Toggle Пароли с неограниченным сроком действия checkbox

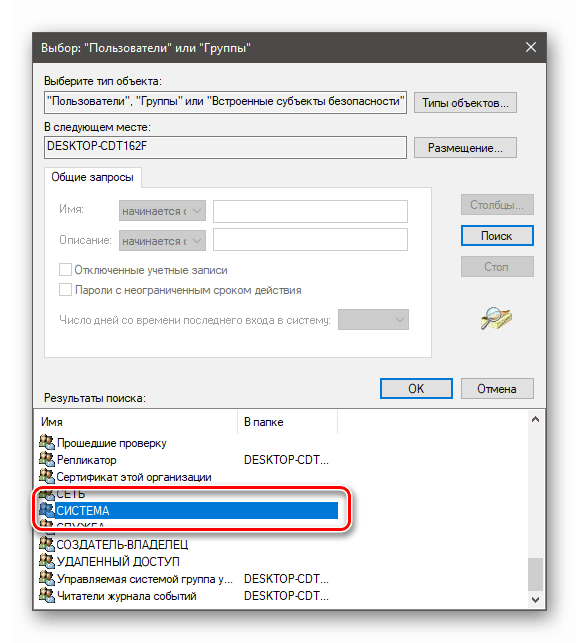66,290
